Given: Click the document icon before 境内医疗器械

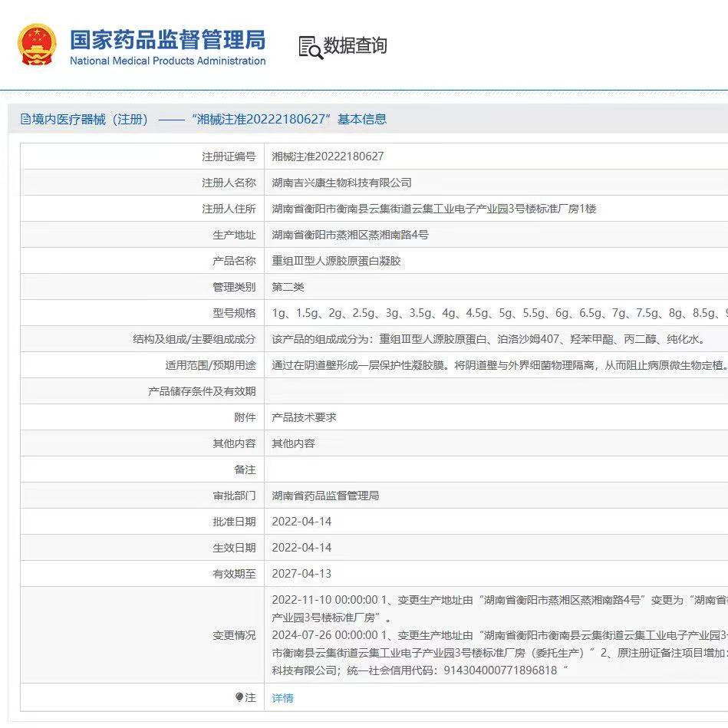Looking at the screenshot, I should (25, 120).
